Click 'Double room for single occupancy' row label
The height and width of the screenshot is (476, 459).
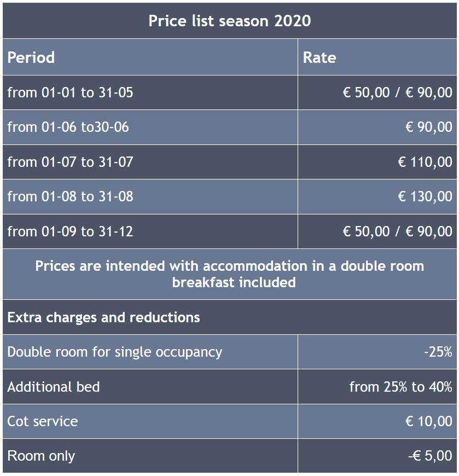click(x=114, y=352)
